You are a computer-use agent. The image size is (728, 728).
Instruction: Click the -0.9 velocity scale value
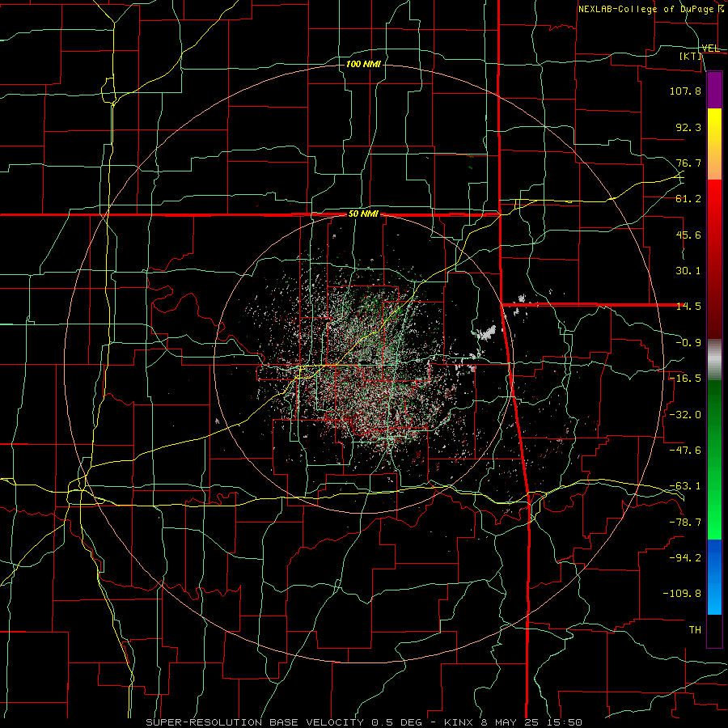coord(688,343)
